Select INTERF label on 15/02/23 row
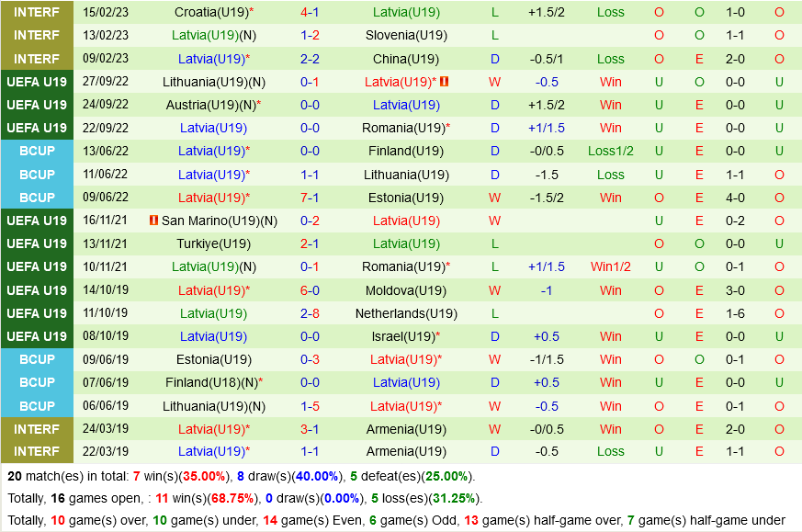The width and height of the screenshot is (802, 532). pos(37,12)
